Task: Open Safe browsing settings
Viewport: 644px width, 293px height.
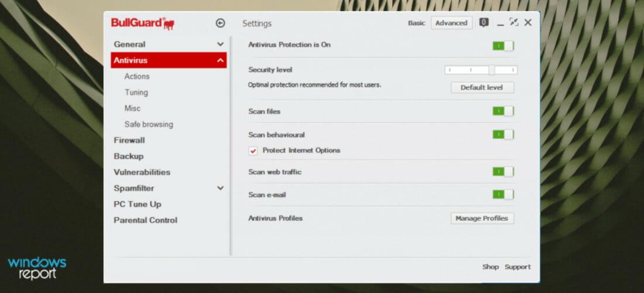Action: tap(149, 124)
